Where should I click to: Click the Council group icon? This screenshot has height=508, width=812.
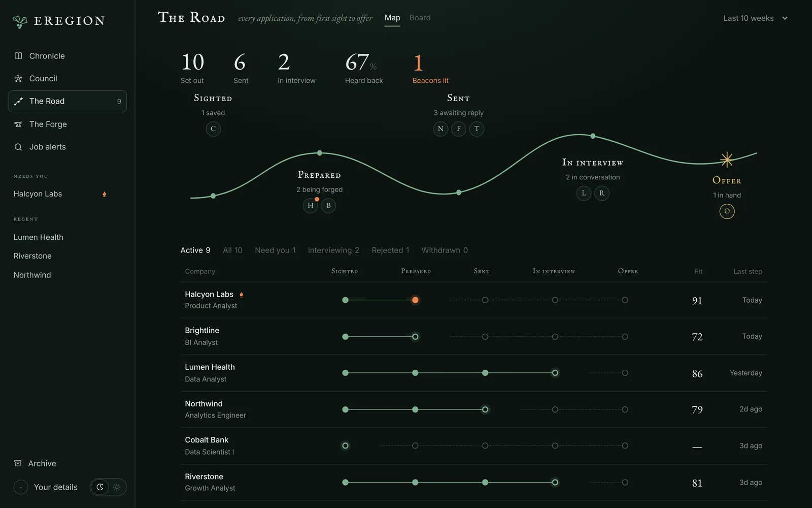18,79
